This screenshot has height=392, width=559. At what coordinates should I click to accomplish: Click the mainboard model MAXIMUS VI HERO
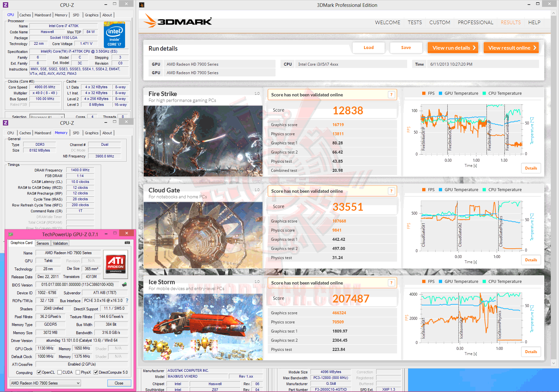197,376
